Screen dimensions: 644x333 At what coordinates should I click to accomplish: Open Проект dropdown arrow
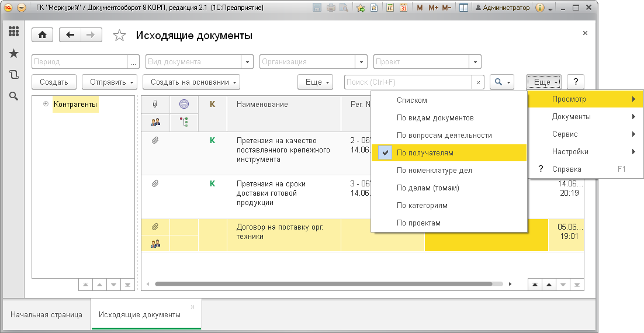click(475, 62)
